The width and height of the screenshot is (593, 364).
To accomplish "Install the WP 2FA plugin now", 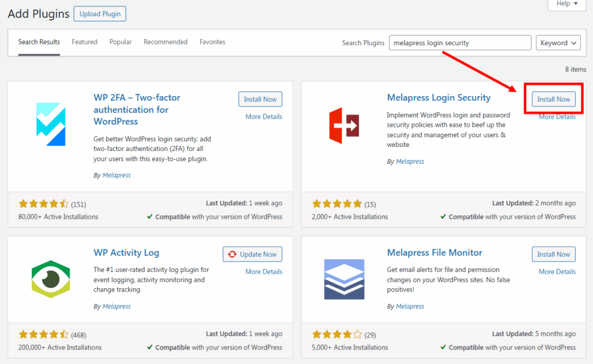I will (260, 99).
